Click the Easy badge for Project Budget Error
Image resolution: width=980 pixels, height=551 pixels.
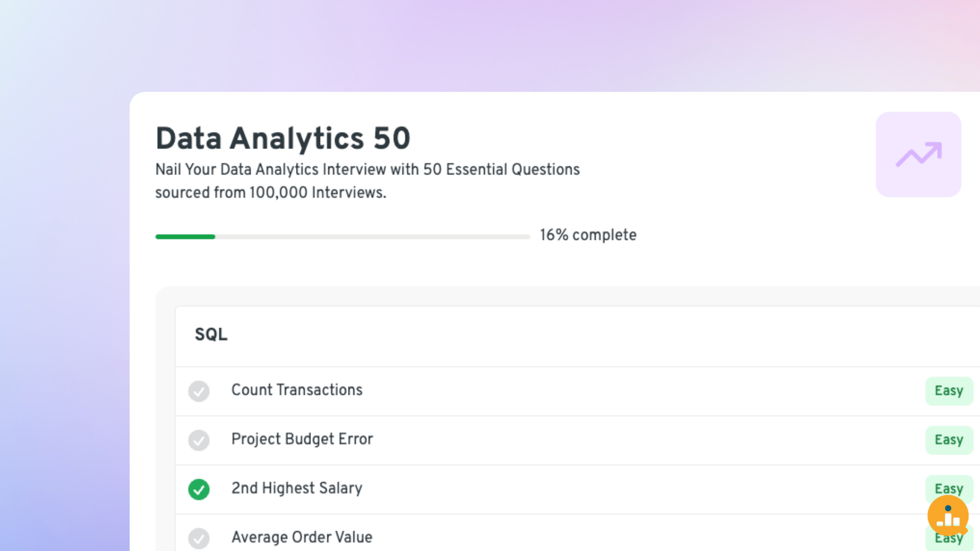coord(948,440)
